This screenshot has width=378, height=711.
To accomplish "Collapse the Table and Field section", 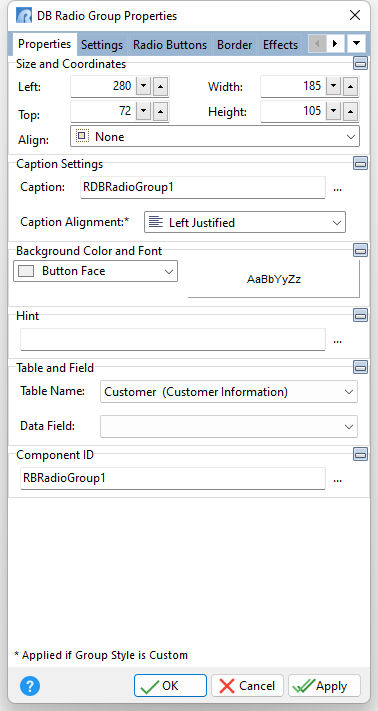I will click(360, 367).
